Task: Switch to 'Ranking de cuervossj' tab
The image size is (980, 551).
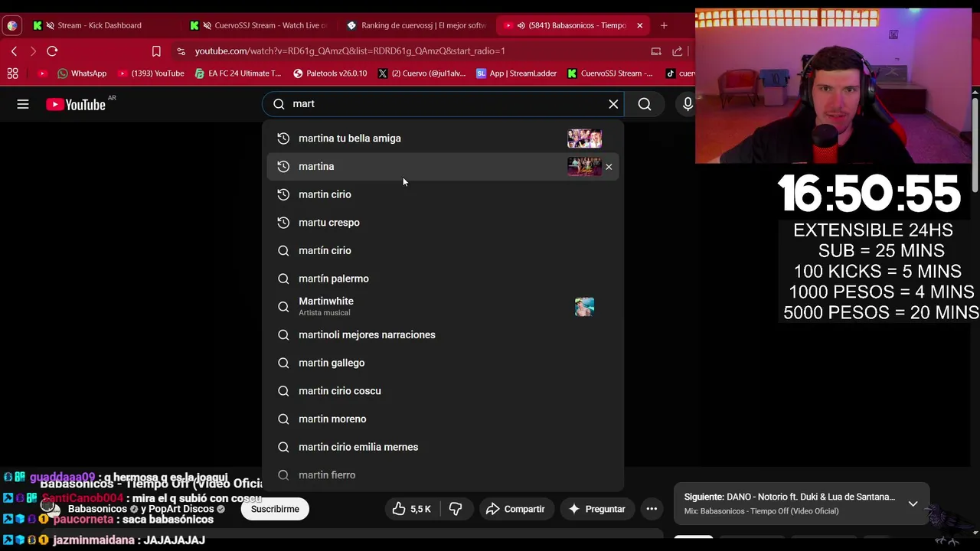Action: (x=417, y=25)
